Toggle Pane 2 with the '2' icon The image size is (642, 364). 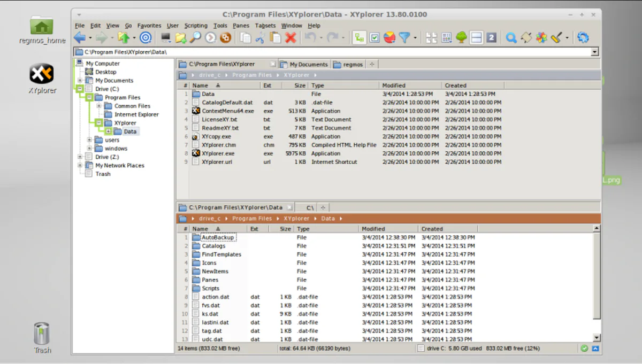coord(491,37)
